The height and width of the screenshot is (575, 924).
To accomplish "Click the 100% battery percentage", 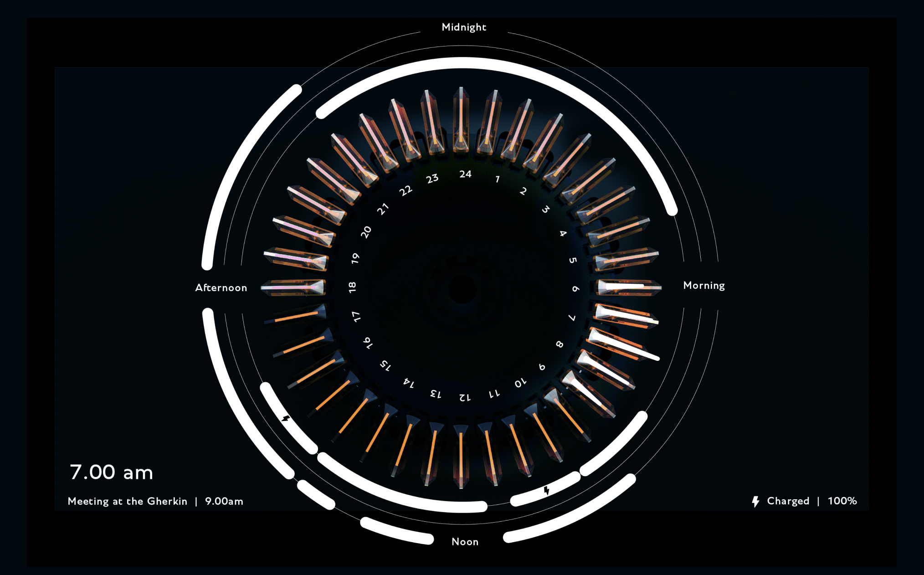I will coord(842,501).
